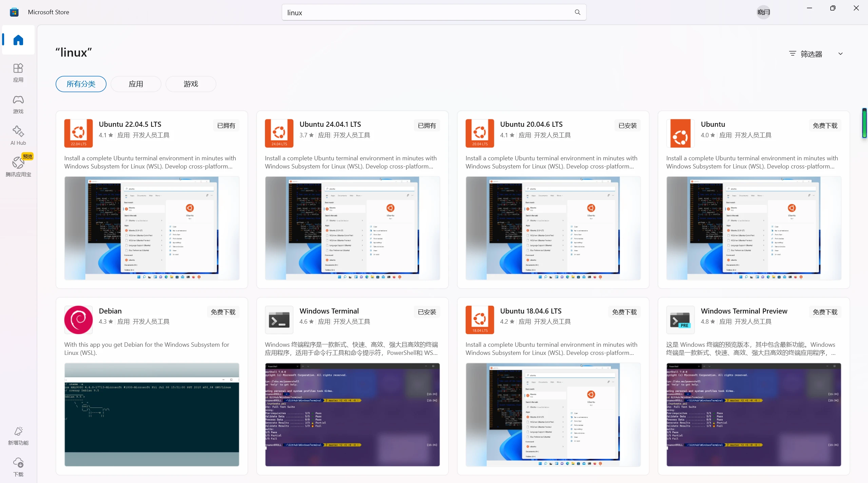
Task: Click the Debian description text
Action: (147, 348)
